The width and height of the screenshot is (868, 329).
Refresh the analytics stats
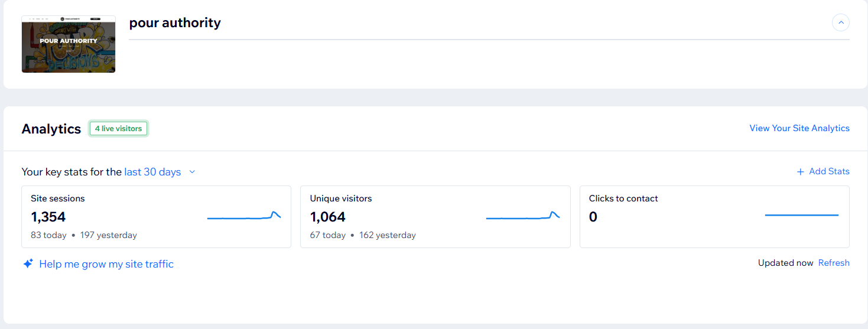[833, 263]
